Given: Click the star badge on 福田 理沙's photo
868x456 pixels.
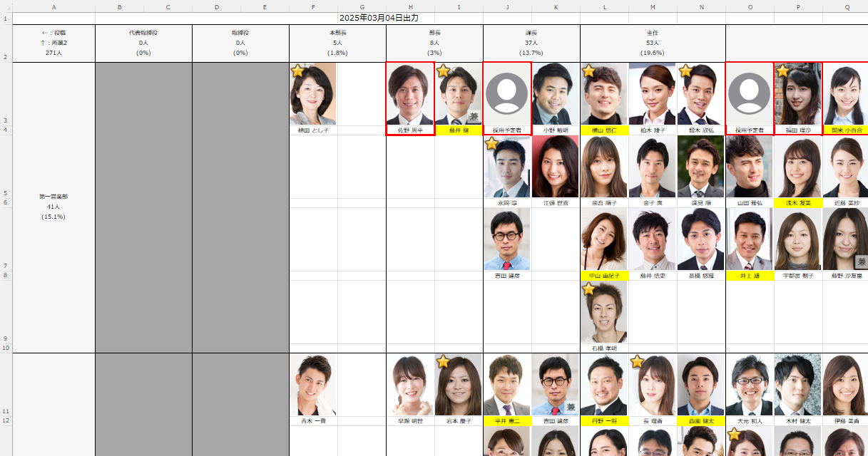Looking at the screenshot, I should pyautogui.click(x=782, y=71).
